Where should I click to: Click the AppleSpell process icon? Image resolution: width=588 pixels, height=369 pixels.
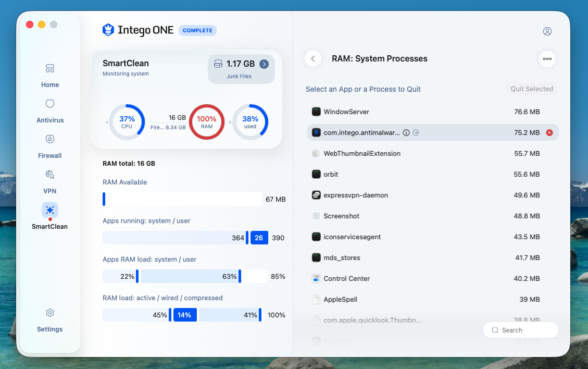coord(316,299)
